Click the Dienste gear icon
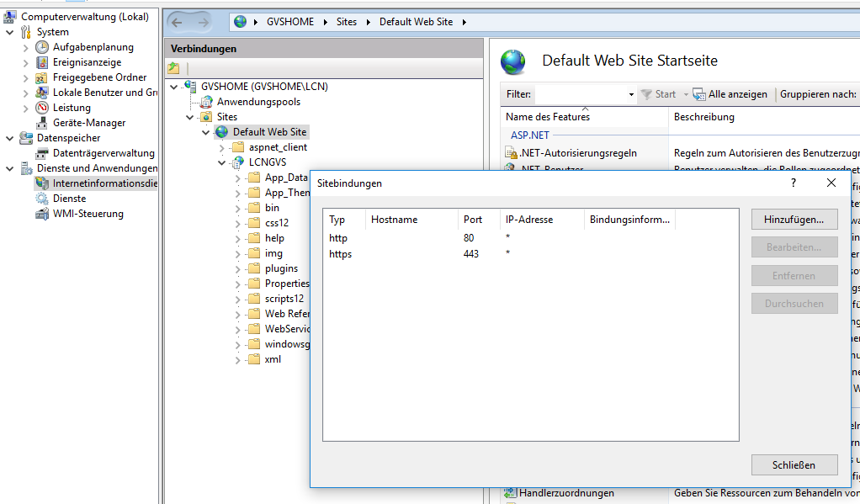860x504 pixels. [42, 199]
